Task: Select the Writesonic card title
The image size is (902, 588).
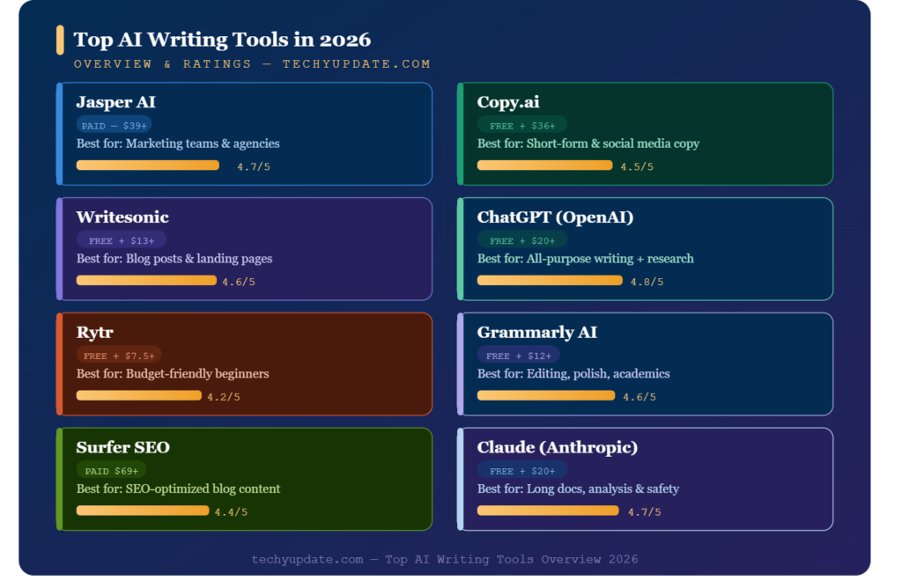Action: pos(122,217)
